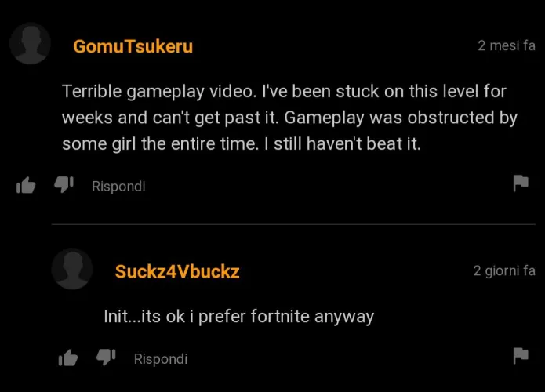Visit the GomuTsukeru username link

coord(133,46)
